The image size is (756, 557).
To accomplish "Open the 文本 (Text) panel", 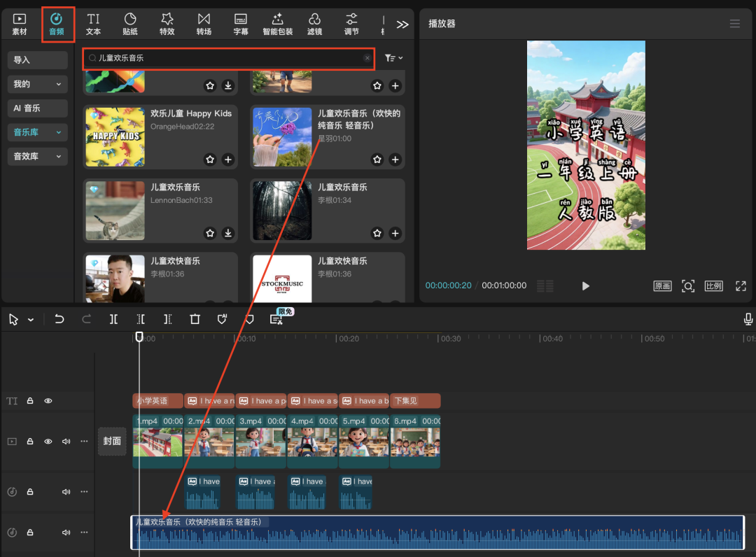I will pos(93,23).
